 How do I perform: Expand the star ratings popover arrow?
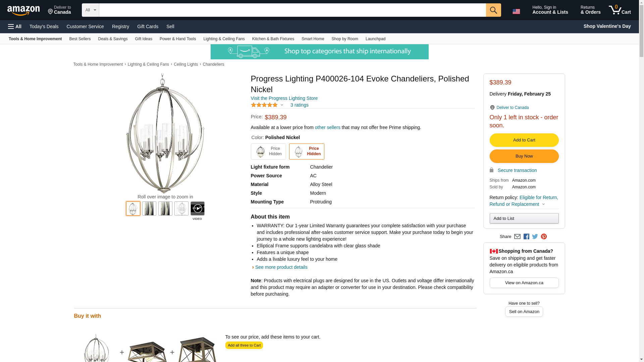pos(282,105)
